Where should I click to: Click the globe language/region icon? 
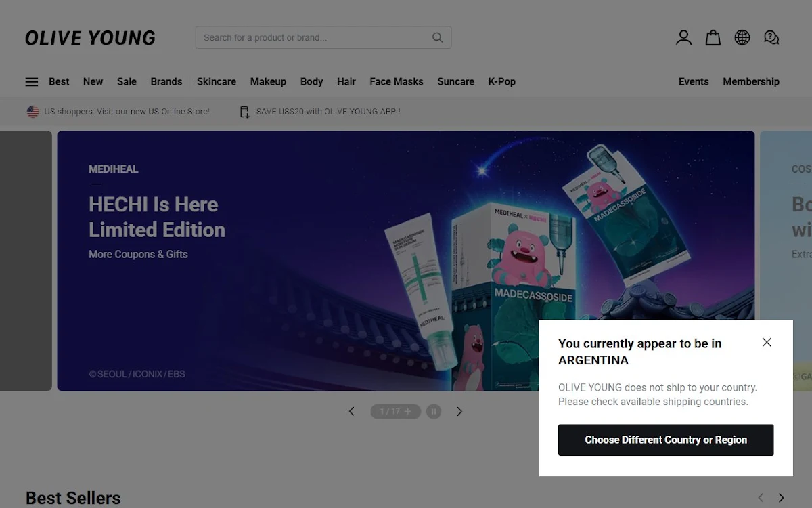pyautogui.click(x=742, y=38)
